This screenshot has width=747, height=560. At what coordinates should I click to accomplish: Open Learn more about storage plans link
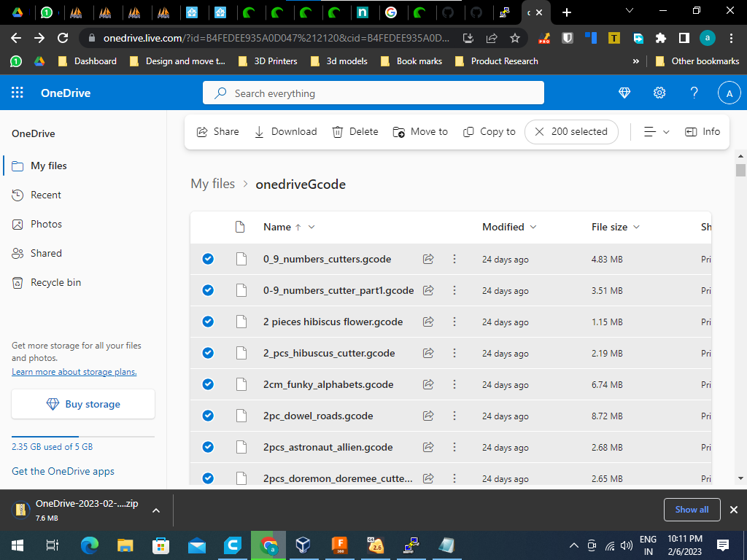click(74, 372)
